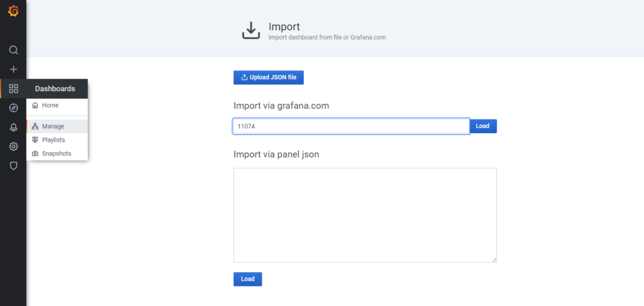Screen dimensions: 644x306
Task: Open the Dashboards four-squares sidebar icon
Action: click(13, 89)
